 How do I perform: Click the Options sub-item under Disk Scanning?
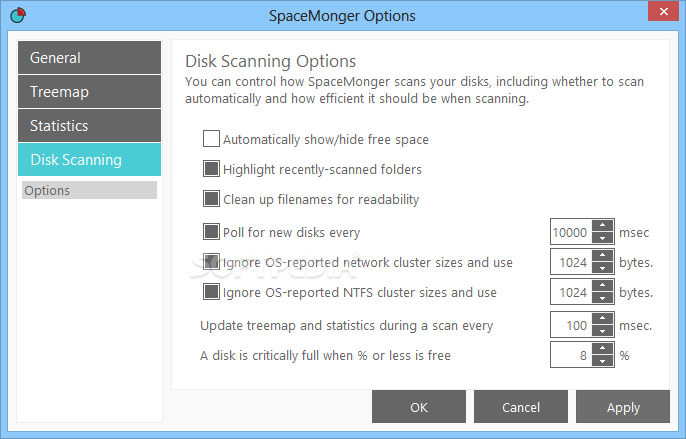pyautogui.click(x=89, y=190)
